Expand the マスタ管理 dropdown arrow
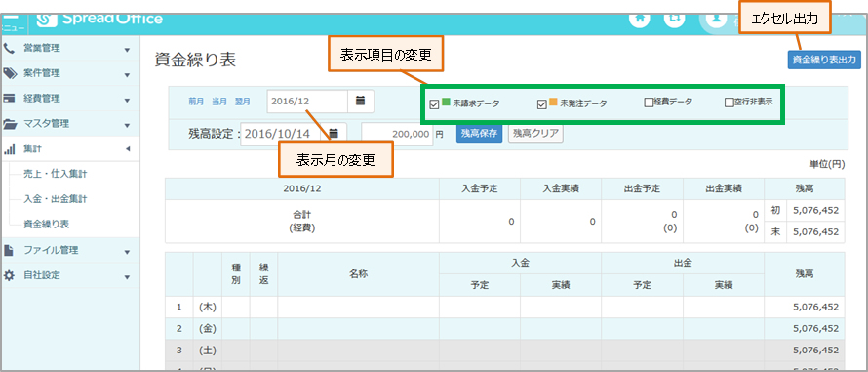Screen dimensions: 868x372 coord(128,125)
